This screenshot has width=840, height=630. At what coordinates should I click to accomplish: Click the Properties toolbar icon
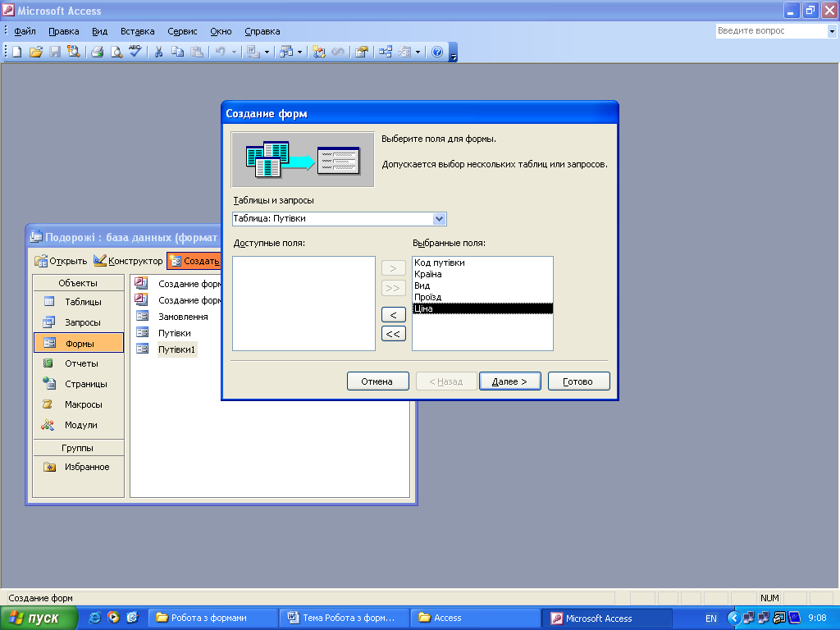(x=362, y=52)
